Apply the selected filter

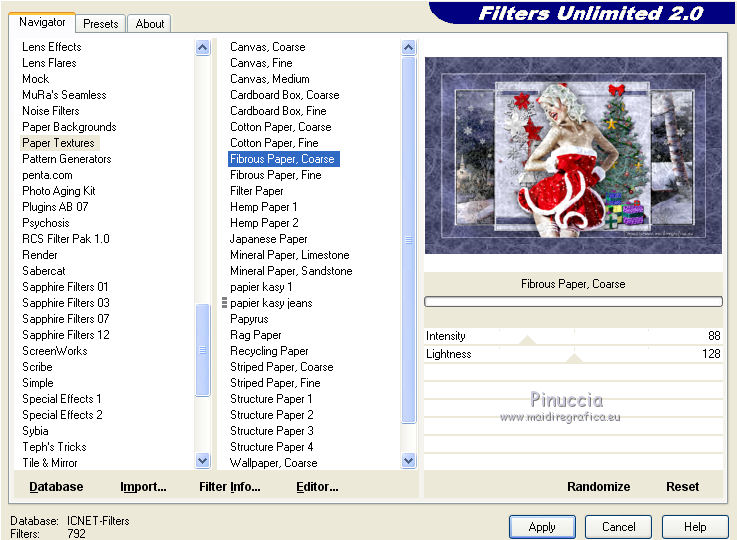click(542, 527)
